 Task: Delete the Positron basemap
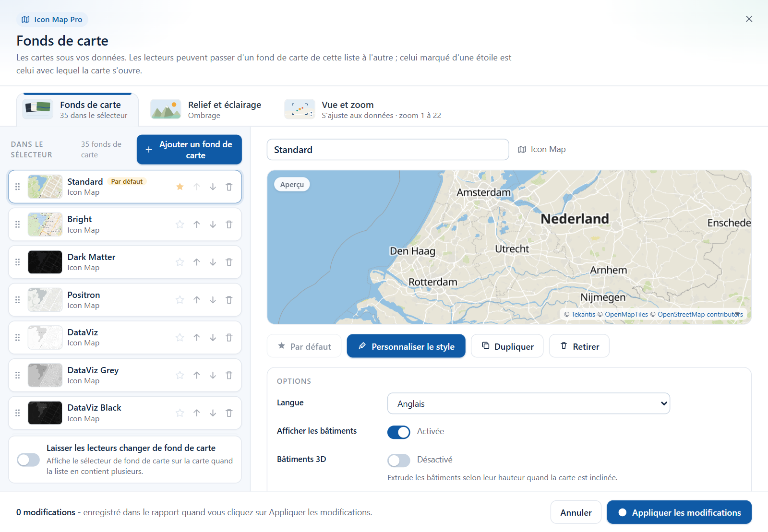229,300
